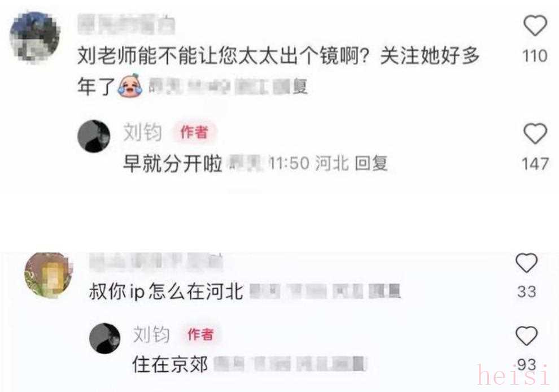The width and height of the screenshot is (559, 392).
Task: Tap the 作者 badge above 住在京郊
Action: click(x=200, y=334)
